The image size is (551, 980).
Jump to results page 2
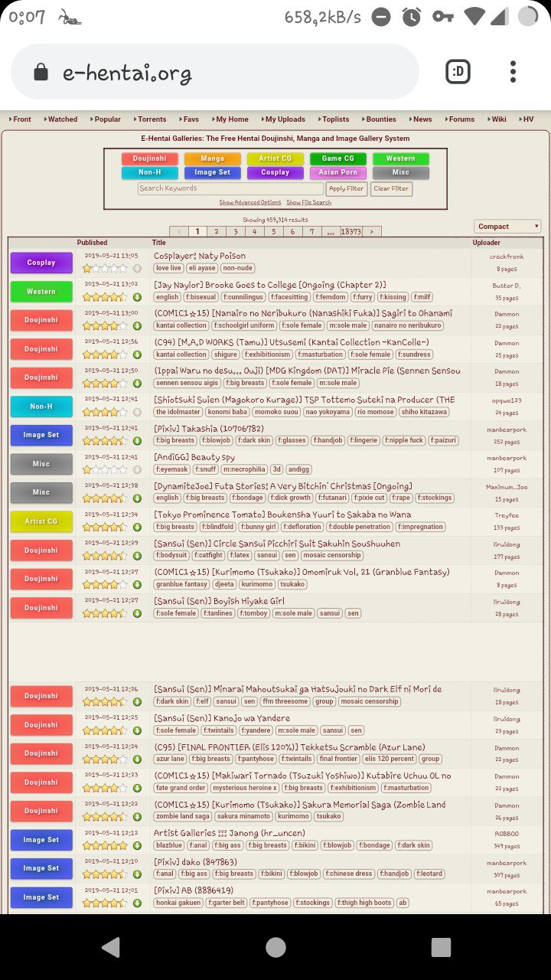(217, 231)
